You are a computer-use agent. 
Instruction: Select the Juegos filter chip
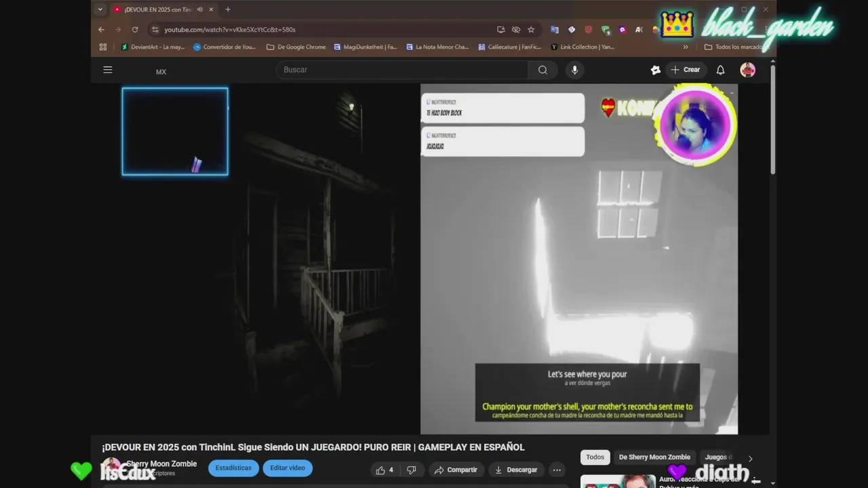[x=716, y=457]
